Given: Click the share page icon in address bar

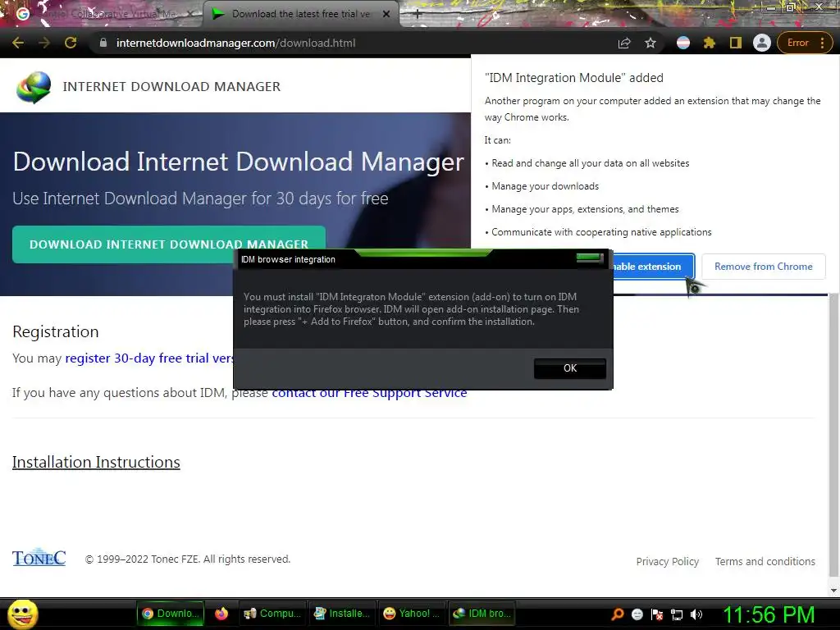Looking at the screenshot, I should click(624, 43).
